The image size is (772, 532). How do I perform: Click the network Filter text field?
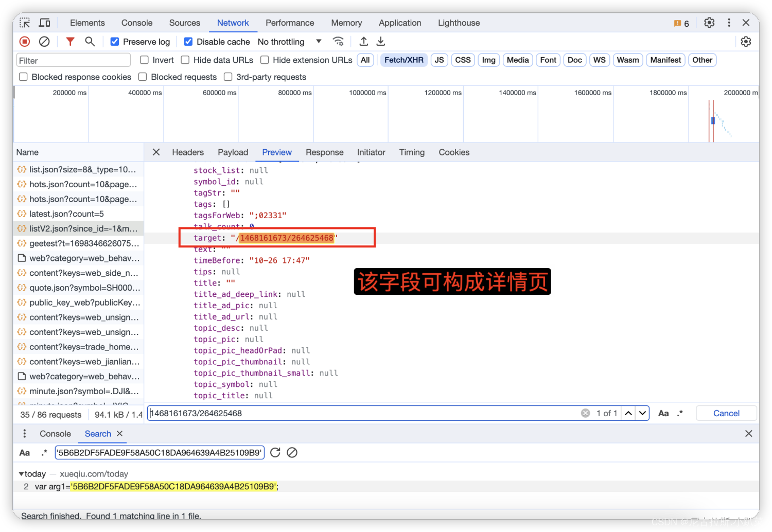pyautogui.click(x=74, y=60)
